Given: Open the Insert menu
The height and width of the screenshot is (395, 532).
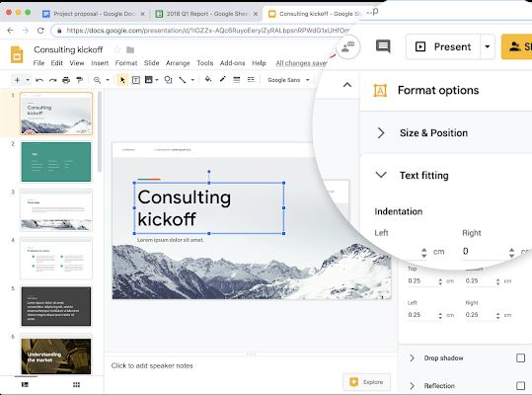Looking at the screenshot, I should coord(100,63).
